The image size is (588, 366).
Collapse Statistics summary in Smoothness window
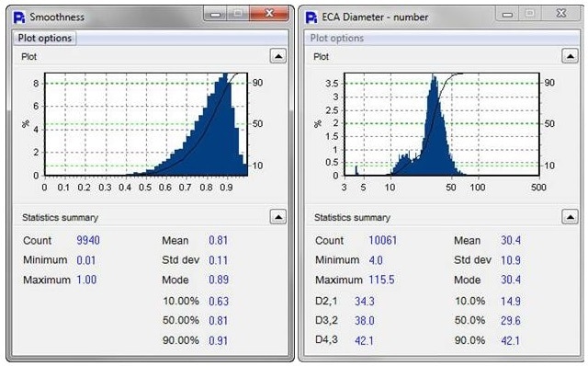click(277, 217)
